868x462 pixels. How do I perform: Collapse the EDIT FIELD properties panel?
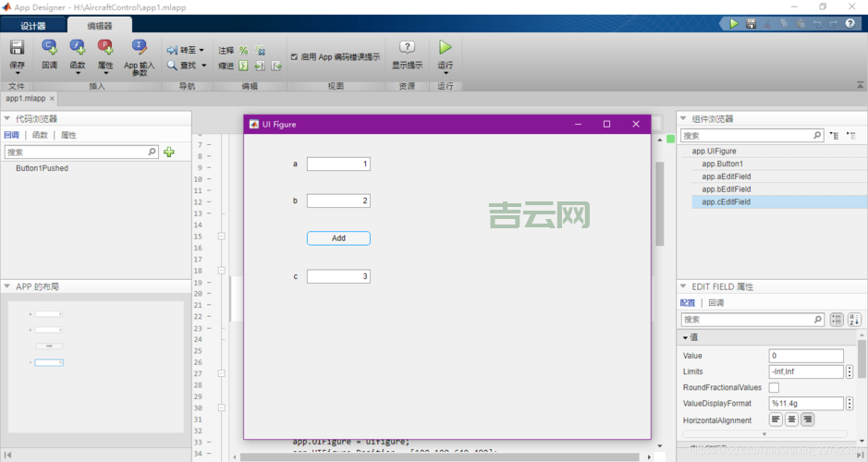point(683,286)
